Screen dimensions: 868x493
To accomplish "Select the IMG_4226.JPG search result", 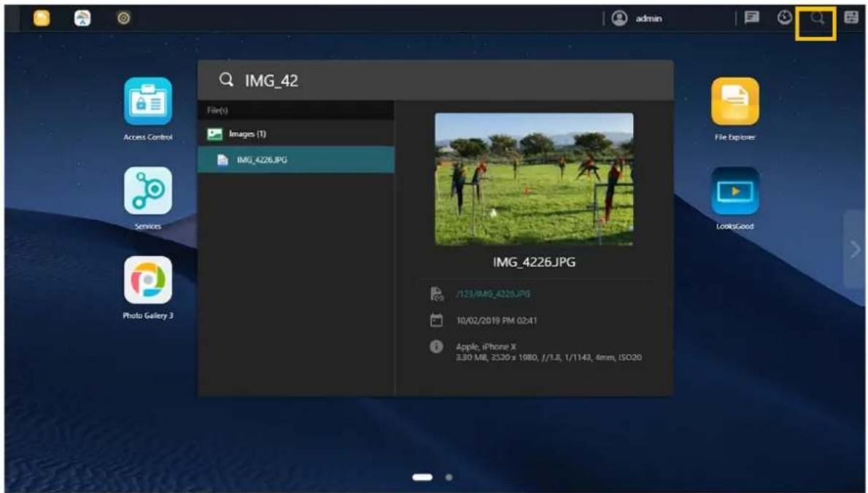I will [261, 160].
